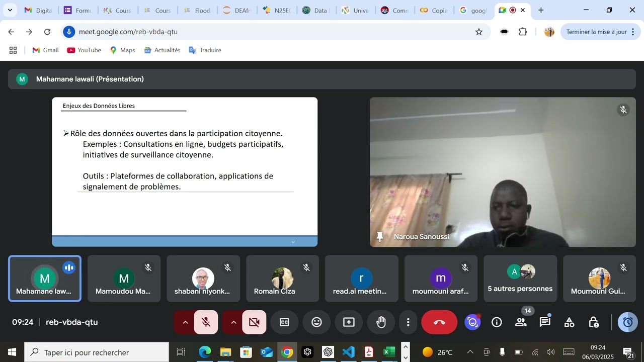
Task: Open Microsoft Edge from taskbar
Action: pos(205,352)
